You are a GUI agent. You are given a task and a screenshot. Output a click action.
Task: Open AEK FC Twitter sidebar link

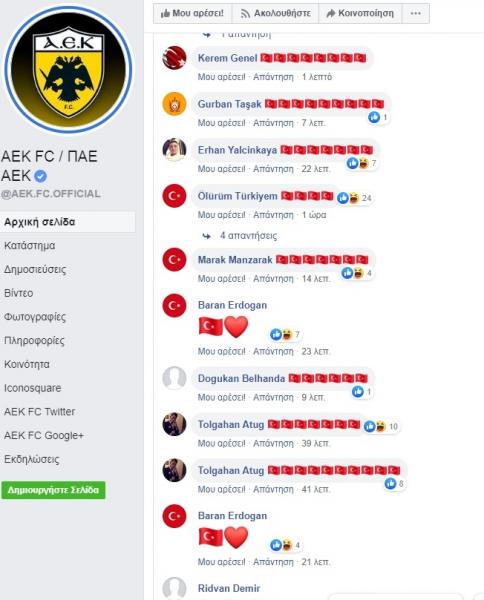39,412
